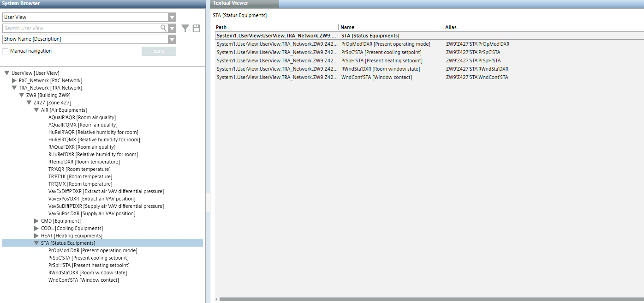Select PrOpMod'DXR [Present operating mode] tree item

93,250
